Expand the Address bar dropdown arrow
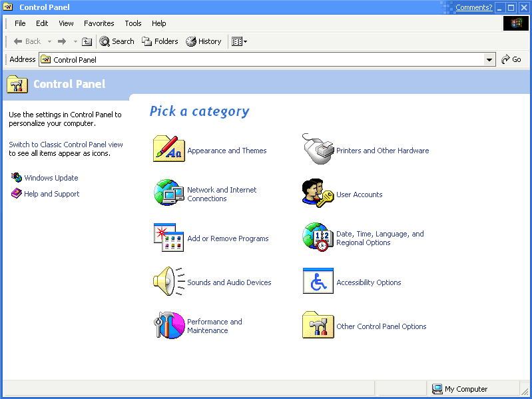The height and width of the screenshot is (399, 532). (x=489, y=60)
